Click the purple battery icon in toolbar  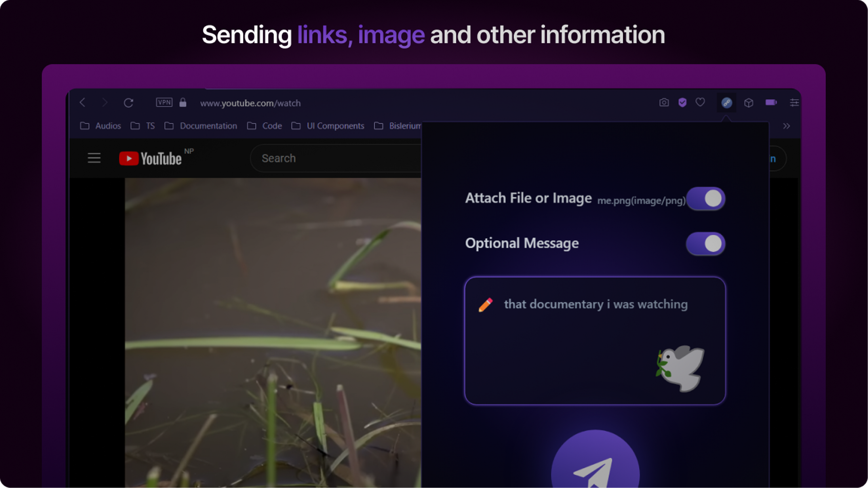(771, 102)
